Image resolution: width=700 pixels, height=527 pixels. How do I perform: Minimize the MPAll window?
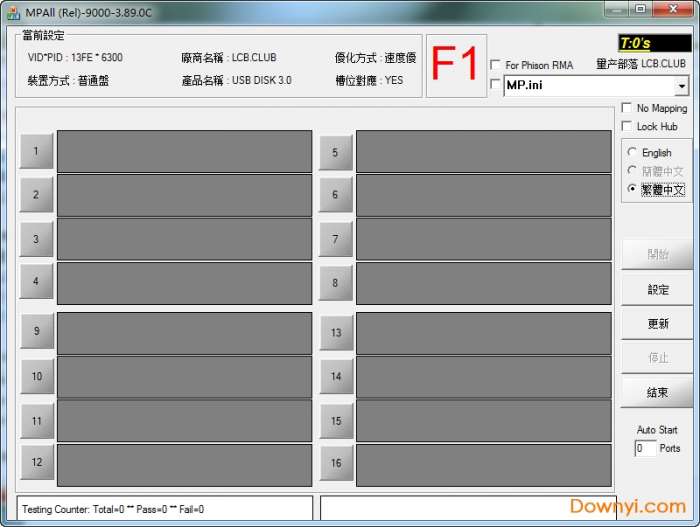[617, 9]
